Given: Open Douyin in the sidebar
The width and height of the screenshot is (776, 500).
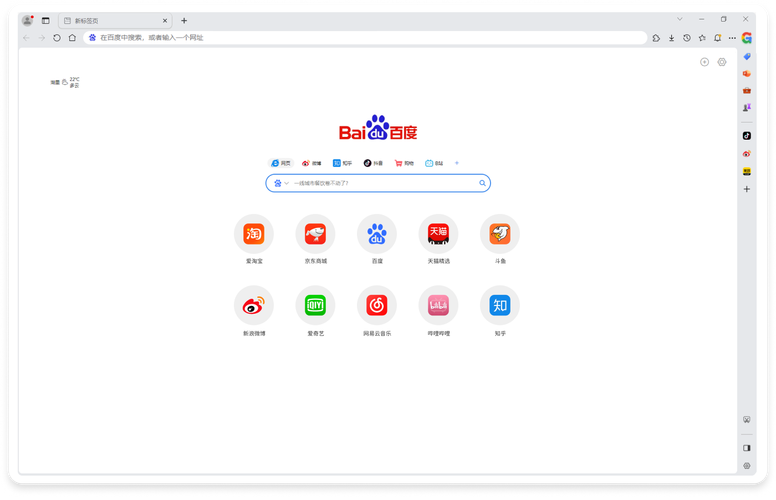Looking at the screenshot, I should point(747,136).
